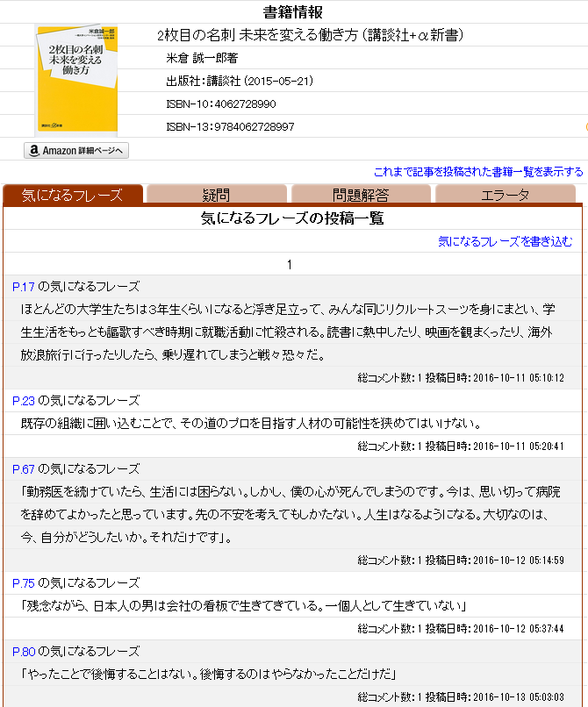
Task: Click post date 2016-10-13 05:03:03
Action: point(519,697)
